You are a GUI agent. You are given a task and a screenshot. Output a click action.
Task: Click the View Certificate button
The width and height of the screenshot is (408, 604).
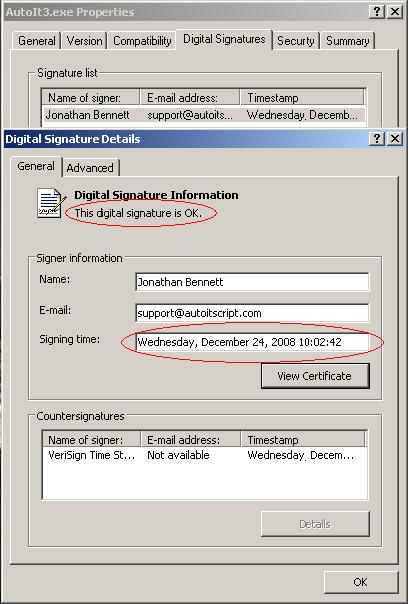315,376
